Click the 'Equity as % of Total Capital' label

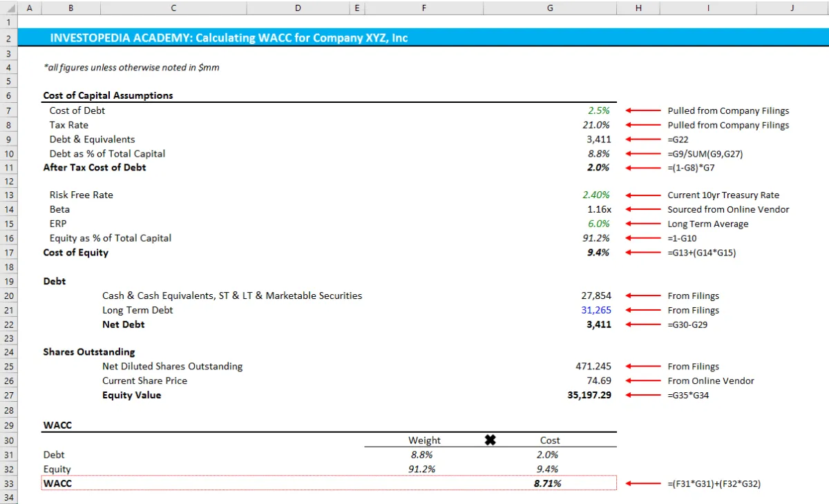[111, 238]
